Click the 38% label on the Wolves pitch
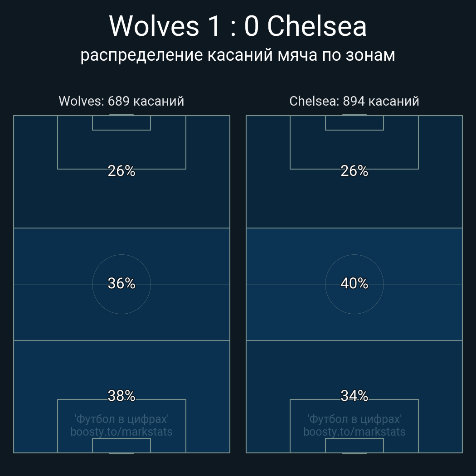 (x=121, y=396)
